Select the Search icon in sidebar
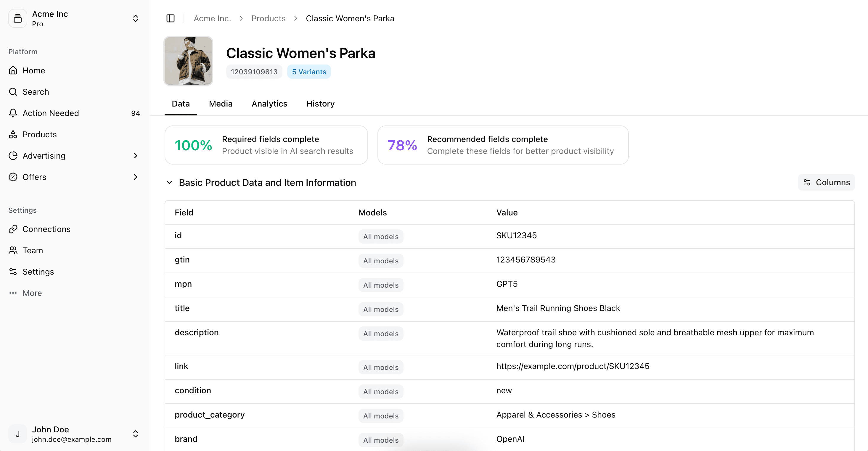The width and height of the screenshot is (868, 451). pos(13,92)
